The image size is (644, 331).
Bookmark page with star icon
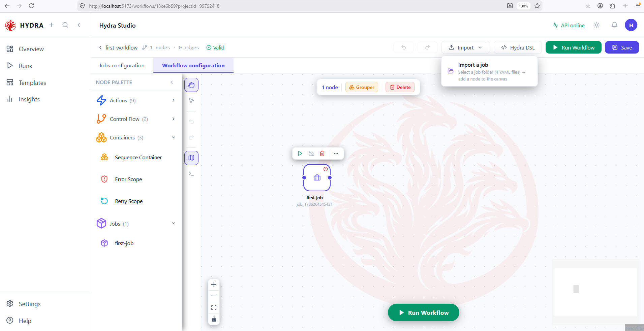(537, 6)
